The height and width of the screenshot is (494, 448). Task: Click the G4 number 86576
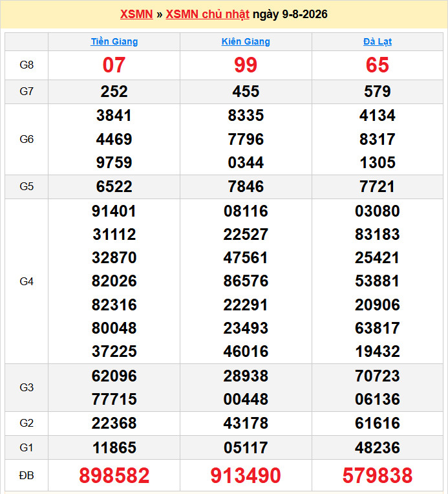pyautogui.click(x=246, y=281)
